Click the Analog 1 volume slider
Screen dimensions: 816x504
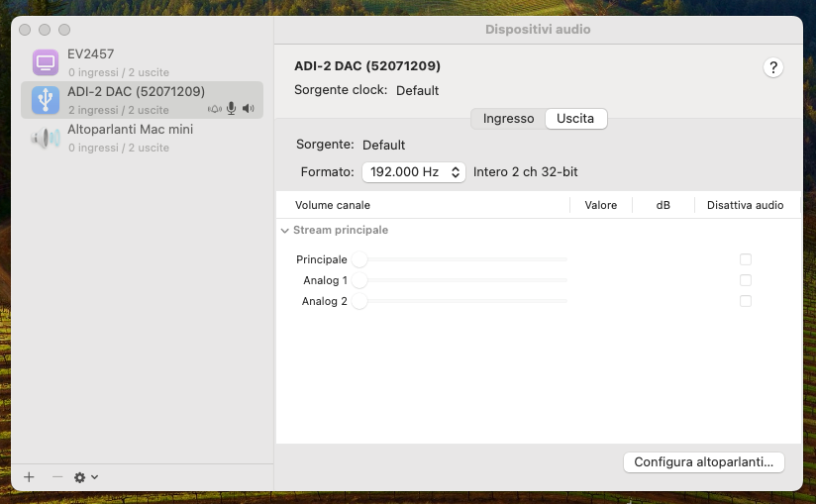459,280
